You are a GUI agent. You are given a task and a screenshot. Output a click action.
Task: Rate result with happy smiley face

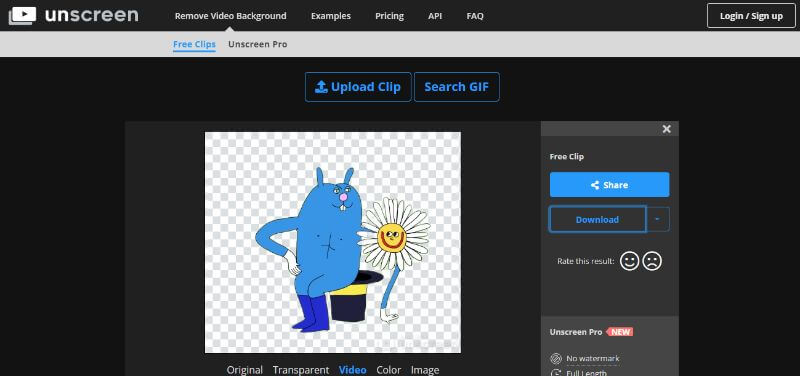coord(630,261)
